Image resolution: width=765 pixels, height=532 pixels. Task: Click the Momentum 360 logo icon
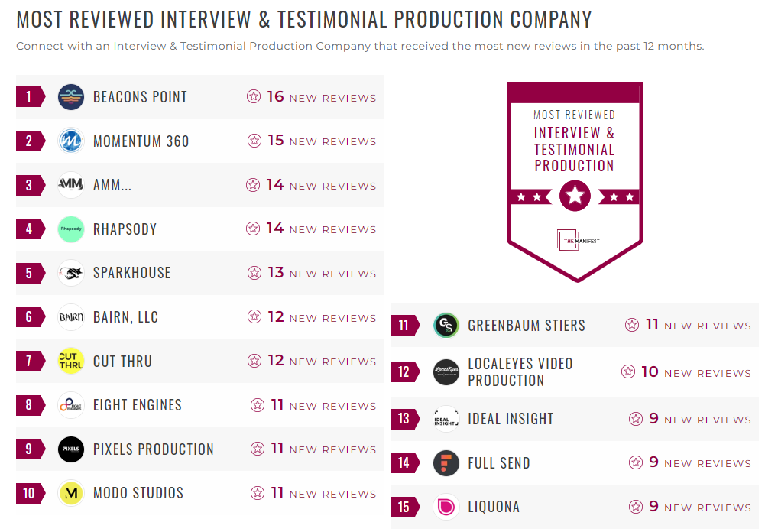(x=71, y=141)
